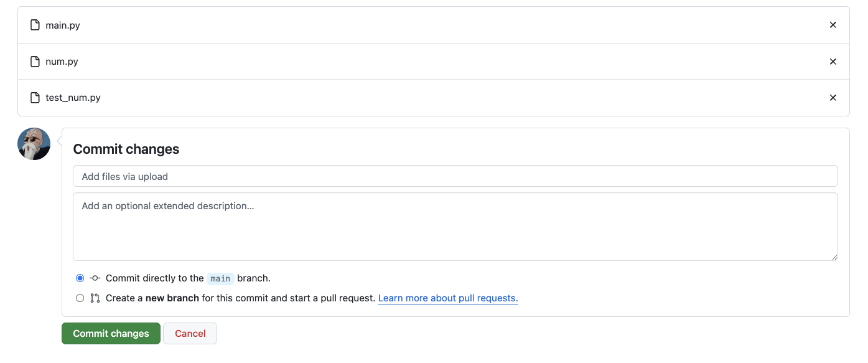This screenshot has height=363, width=868.
Task: Remove num.py from the upload list
Action: pos(833,62)
